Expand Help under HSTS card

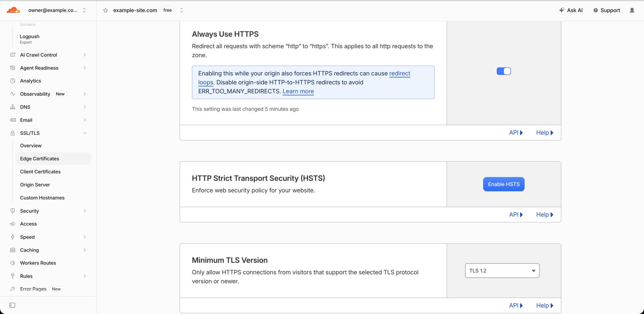(x=545, y=215)
